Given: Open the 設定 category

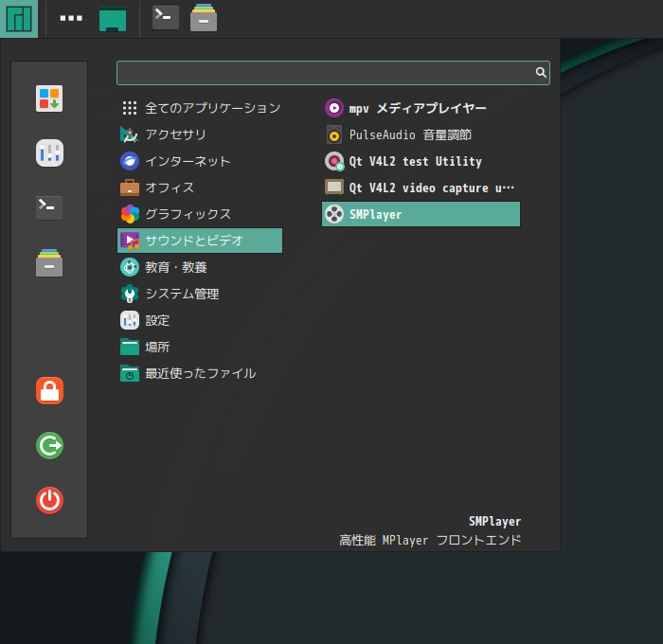Looking at the screenshot, I should click(x=200, y=320).
